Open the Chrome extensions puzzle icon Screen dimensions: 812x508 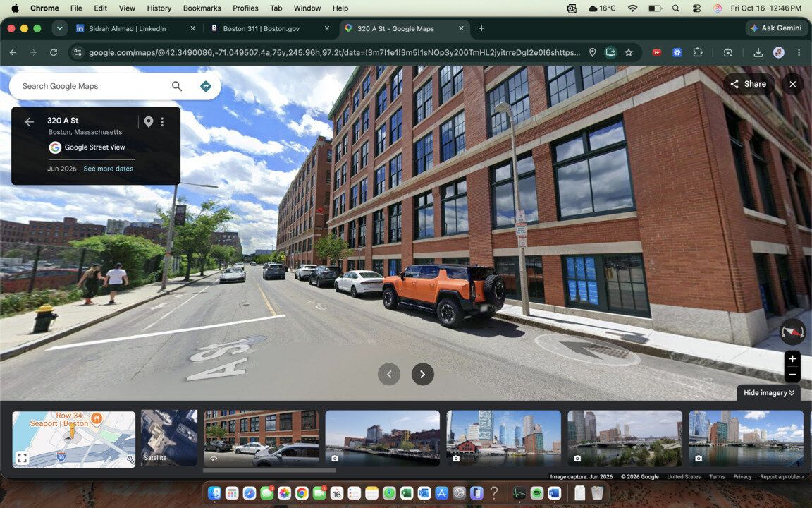[698, 52]
